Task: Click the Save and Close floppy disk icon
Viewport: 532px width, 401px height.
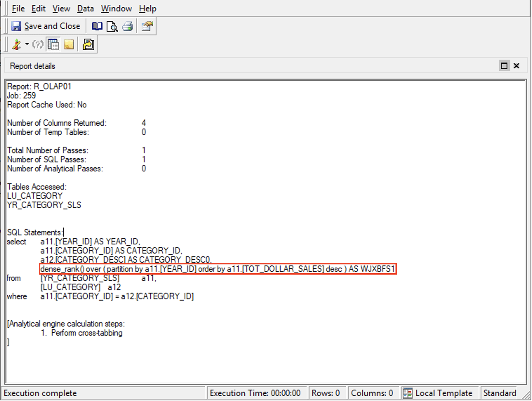Action: coord(16,26)
